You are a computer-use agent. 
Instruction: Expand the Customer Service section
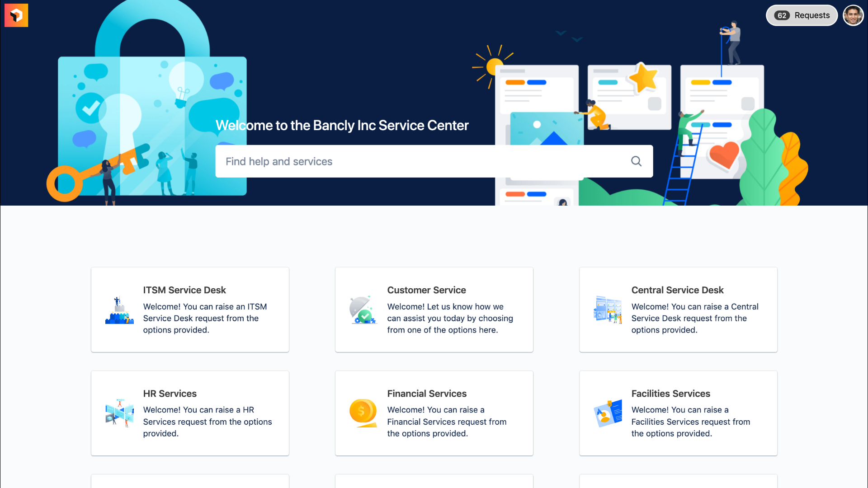434,310
